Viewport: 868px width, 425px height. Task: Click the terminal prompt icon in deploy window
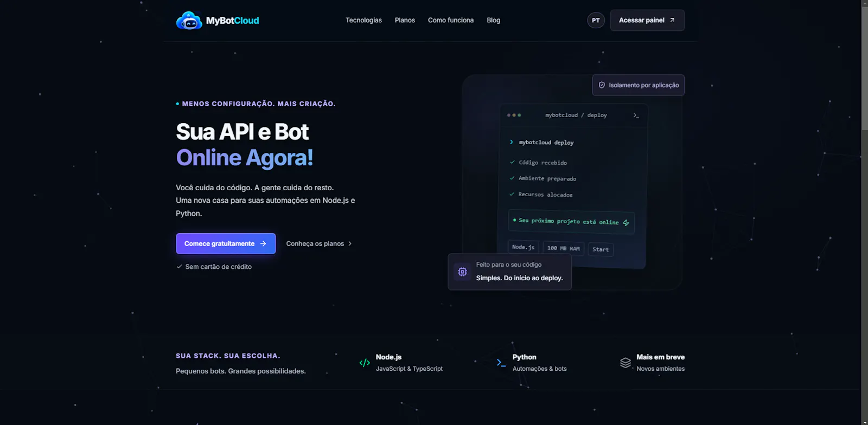(636, 115)
